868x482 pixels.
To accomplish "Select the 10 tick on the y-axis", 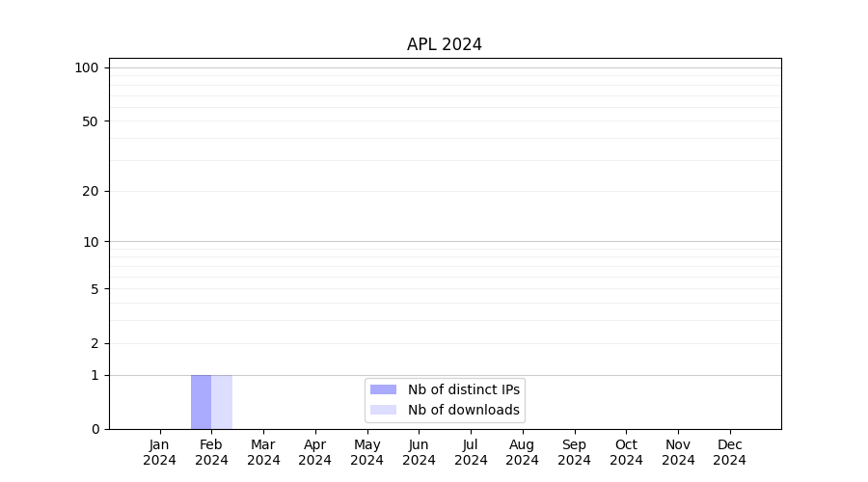I will [x=90, y=242].
